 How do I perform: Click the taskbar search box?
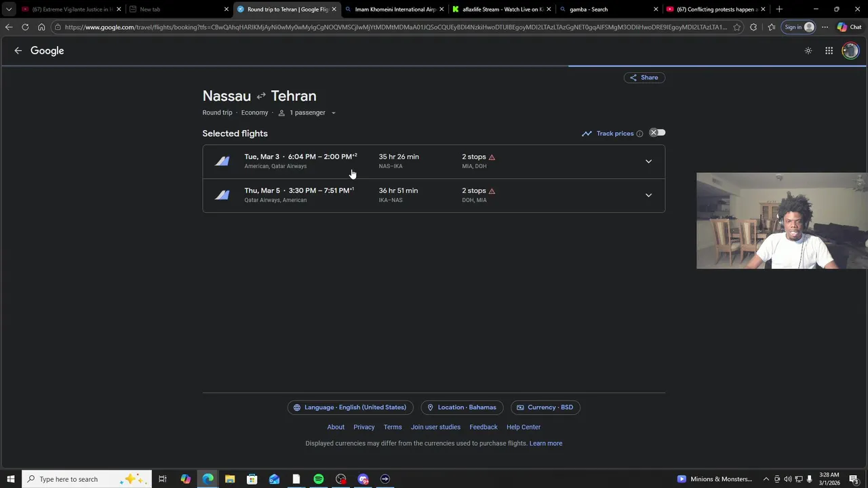[86, 479]
